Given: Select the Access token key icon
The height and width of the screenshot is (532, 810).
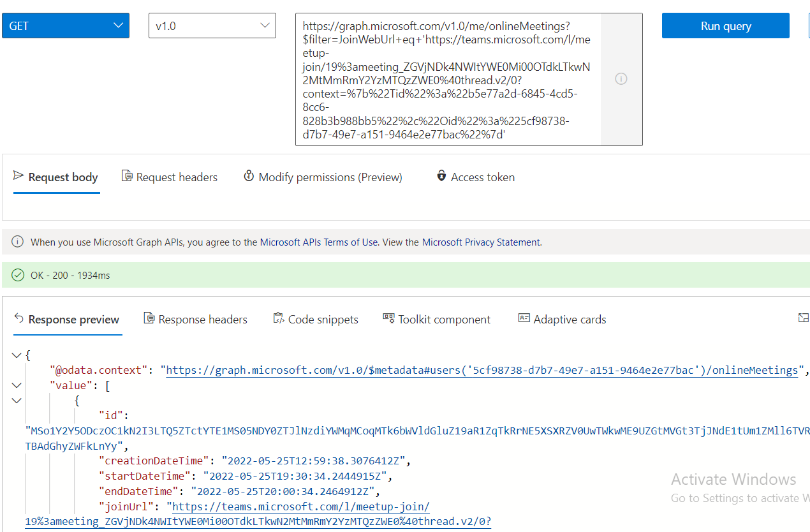Looking at the screenshot, I should coord(441,177).
